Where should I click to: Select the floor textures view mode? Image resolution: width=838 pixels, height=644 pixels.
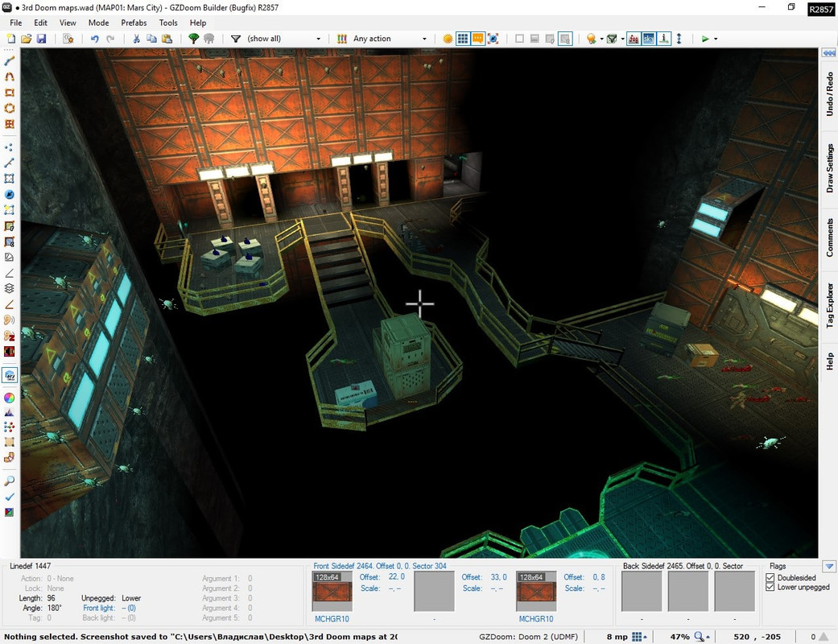[549, 39]
